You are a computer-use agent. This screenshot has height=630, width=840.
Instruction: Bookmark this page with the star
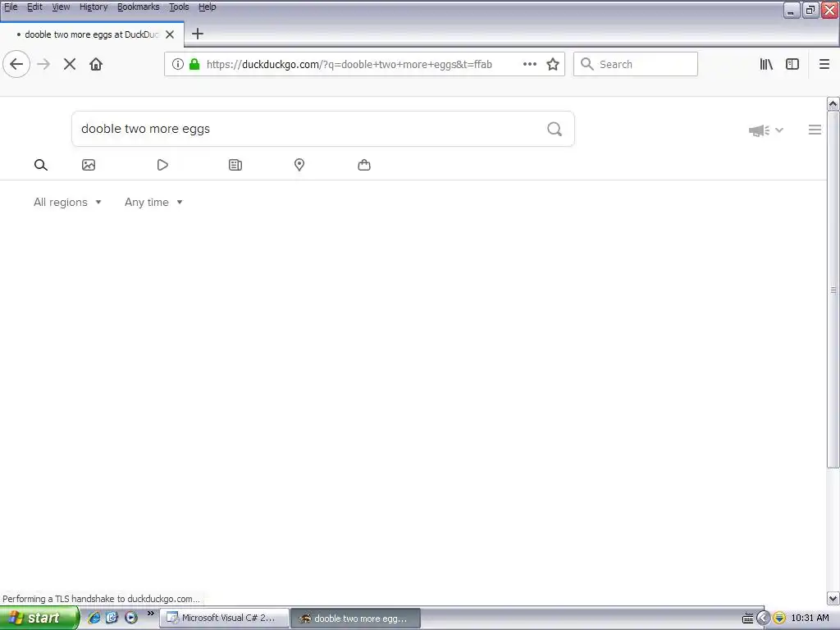click(553, 64)
